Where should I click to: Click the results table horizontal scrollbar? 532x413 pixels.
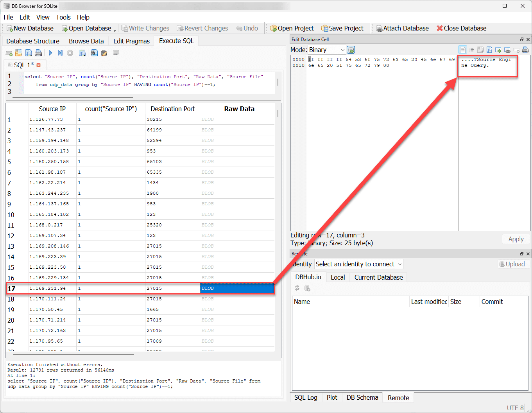click(x=73, y=355)
